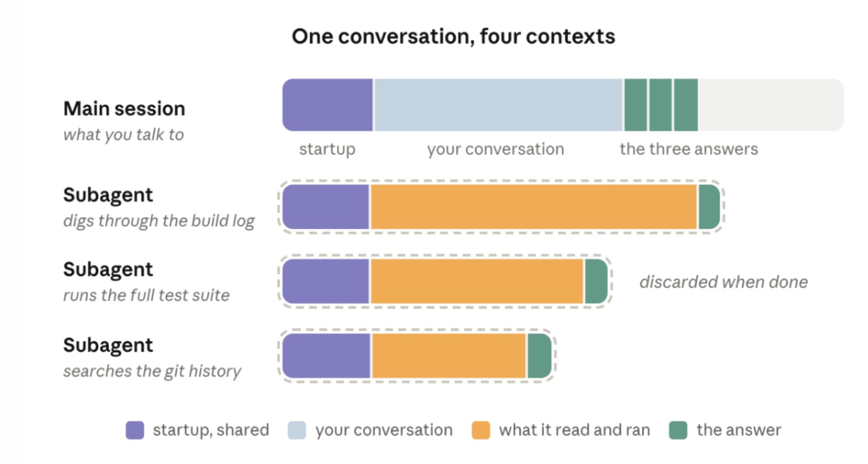The height and width of the screenshot is (464, 868).
Task: Select the orange segment of the build log subagent
Action: click(534, 207)
